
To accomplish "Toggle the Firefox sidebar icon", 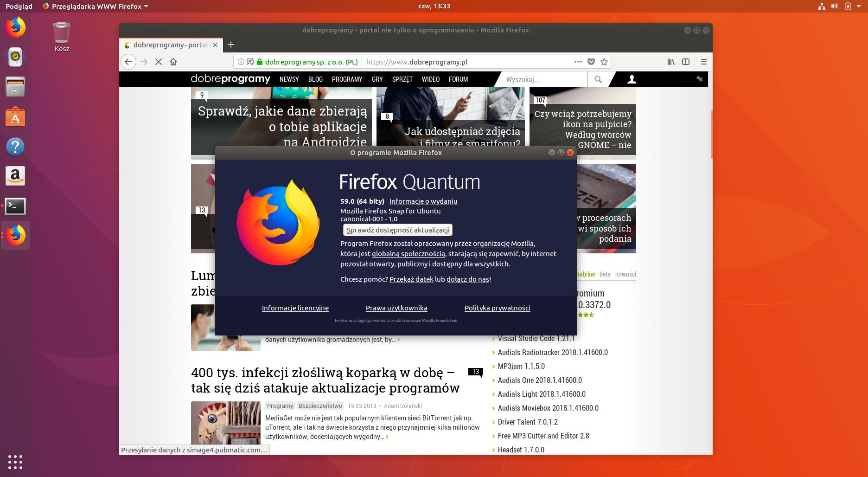I will pos(685,62).
